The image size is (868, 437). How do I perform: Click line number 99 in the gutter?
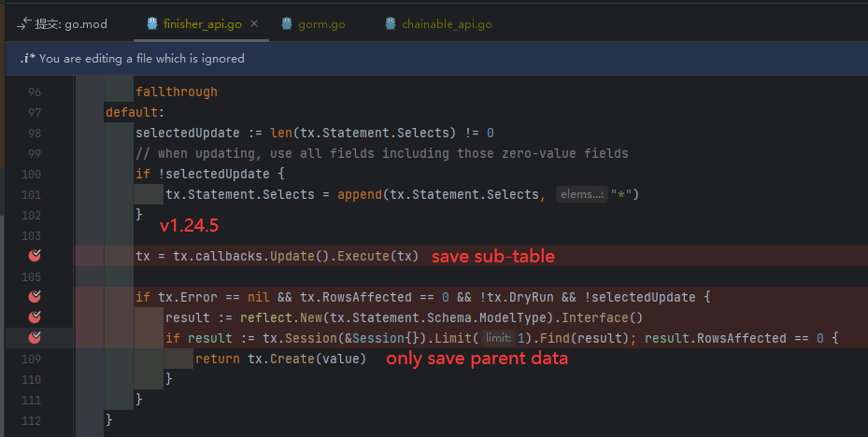(x=35, y=153)
